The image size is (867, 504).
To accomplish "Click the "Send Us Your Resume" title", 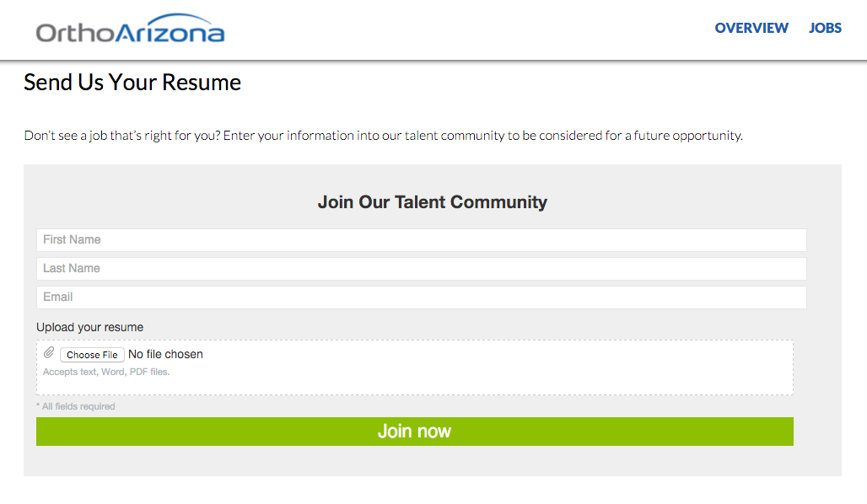I will pyautogui.click(x=132, y=83).
